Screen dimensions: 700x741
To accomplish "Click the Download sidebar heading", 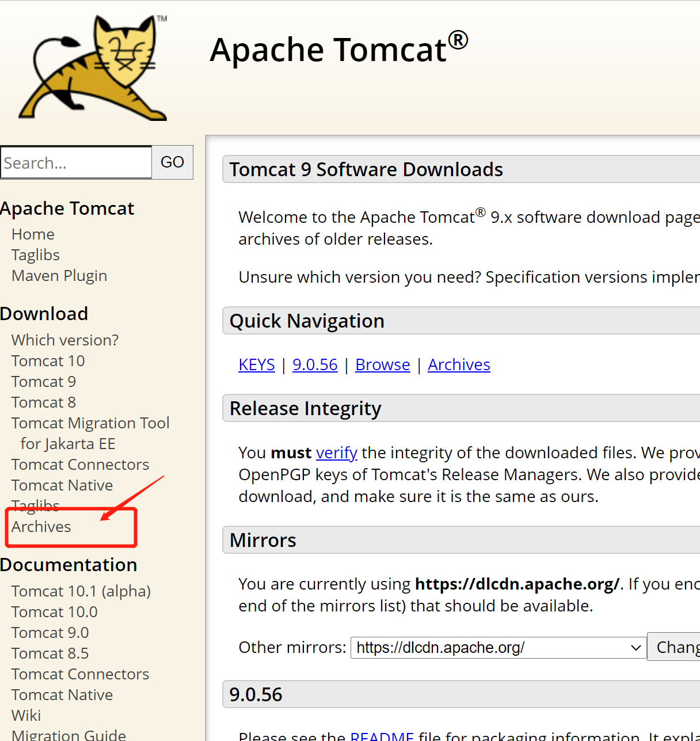I will [44, 314].
